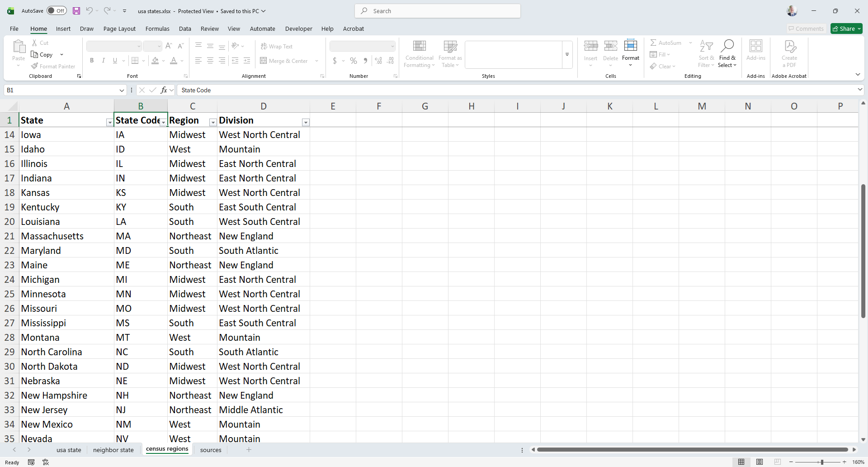
Task: Click the Save icon in title bar
Action: (76, 11)
